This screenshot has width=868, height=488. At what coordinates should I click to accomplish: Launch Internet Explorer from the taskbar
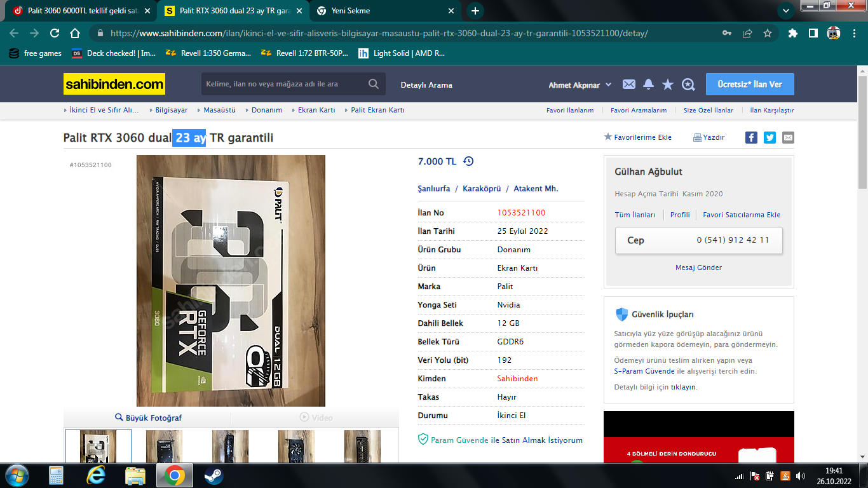[96, 475]
